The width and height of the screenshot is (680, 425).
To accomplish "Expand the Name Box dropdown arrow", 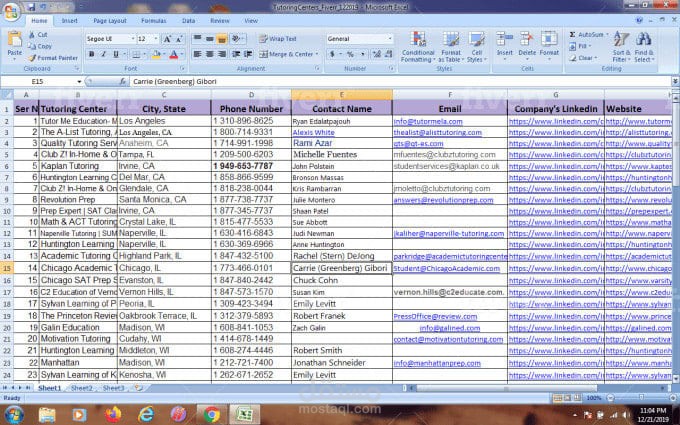I will click(79, 82).
